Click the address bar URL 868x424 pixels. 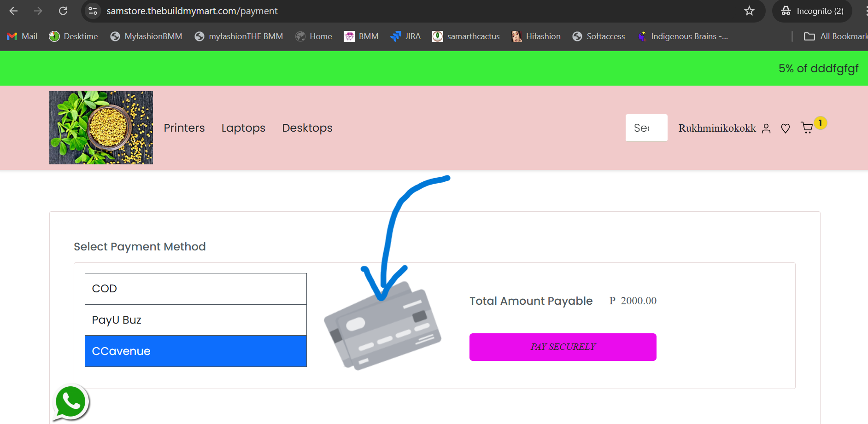click(x=192, y=11)
